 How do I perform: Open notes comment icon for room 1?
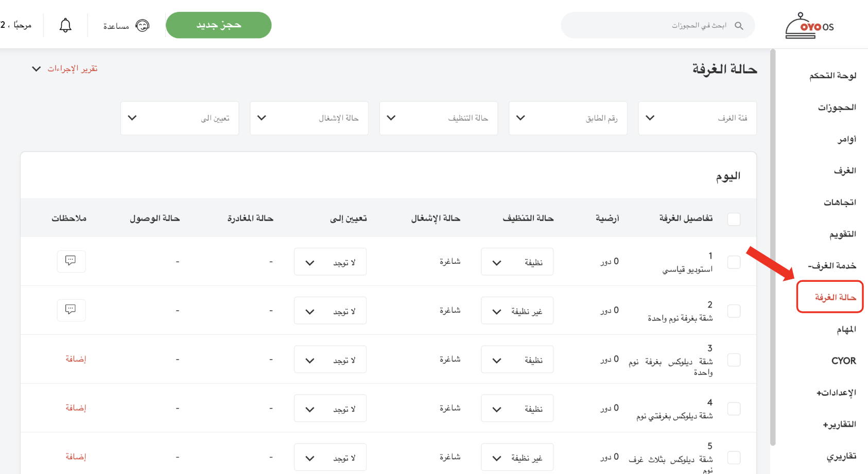71,261
